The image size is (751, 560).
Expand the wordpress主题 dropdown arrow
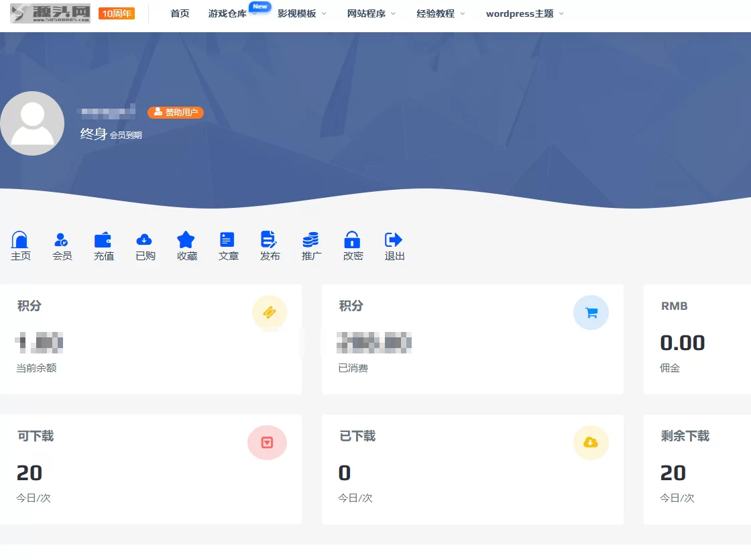[x=561, y=14]
